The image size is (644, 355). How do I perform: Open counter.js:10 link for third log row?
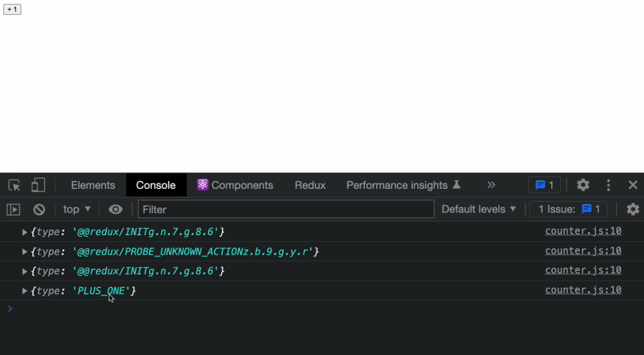click(583, 270)
